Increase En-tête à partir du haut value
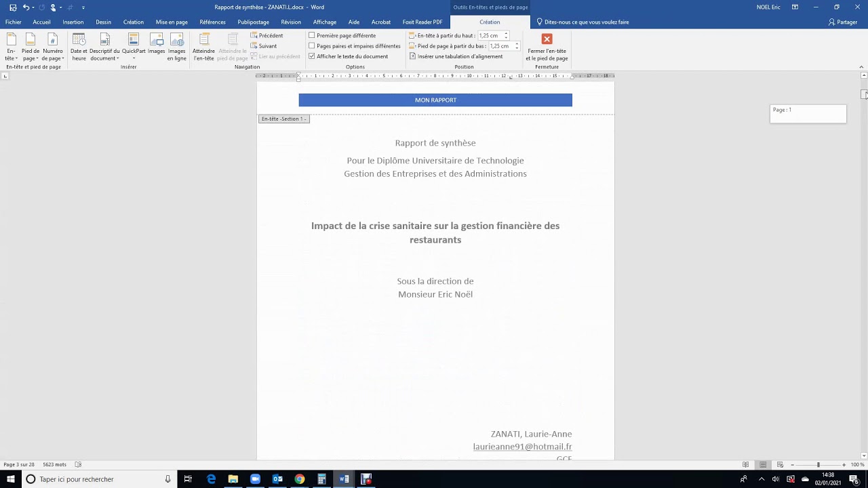868x488 pixels. coord(506,33)
